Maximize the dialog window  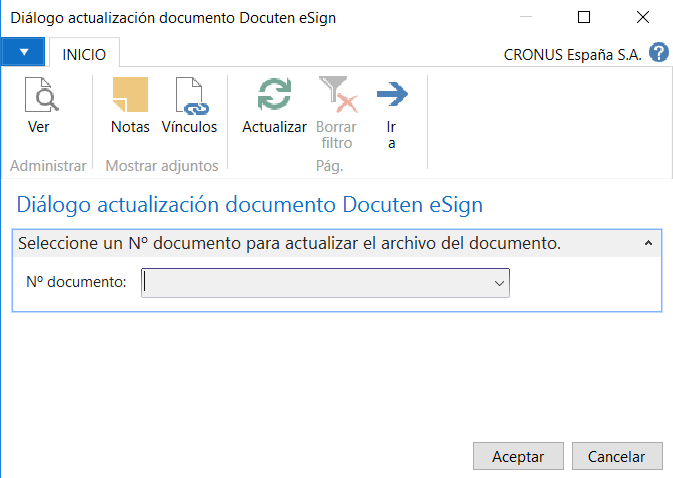(x=584, y=17)
